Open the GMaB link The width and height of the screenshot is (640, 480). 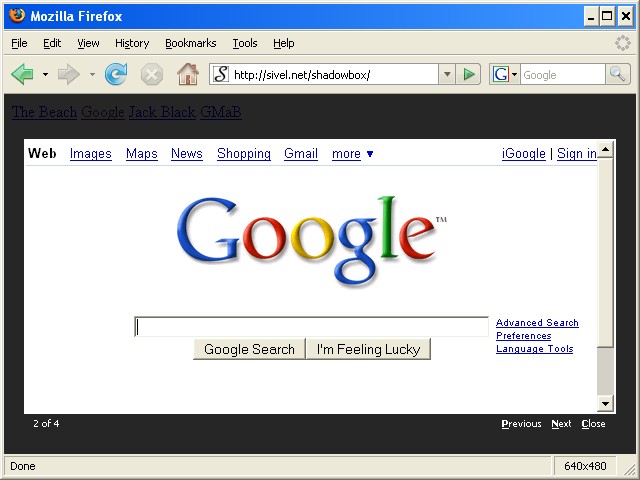[221, 112]
